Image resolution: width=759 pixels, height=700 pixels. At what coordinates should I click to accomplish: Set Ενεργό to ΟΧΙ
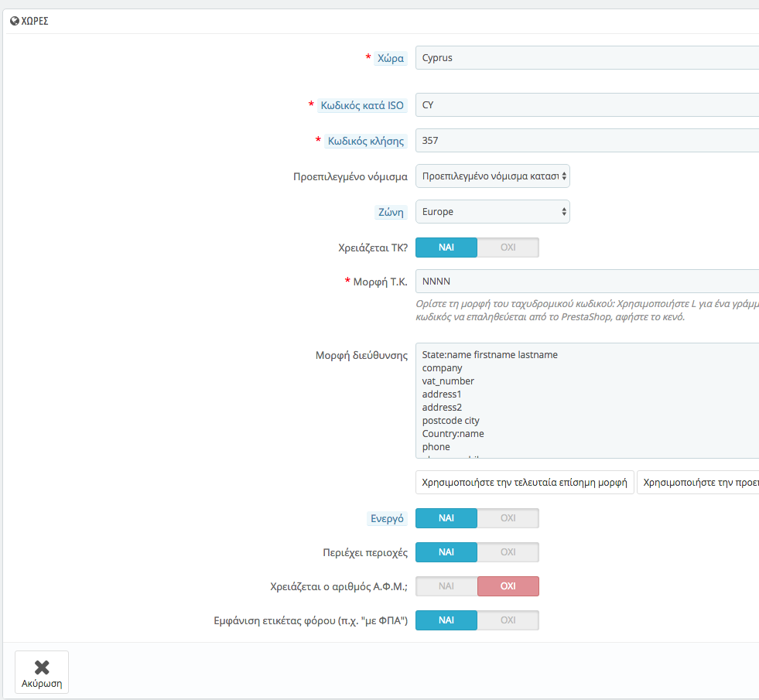508,518
